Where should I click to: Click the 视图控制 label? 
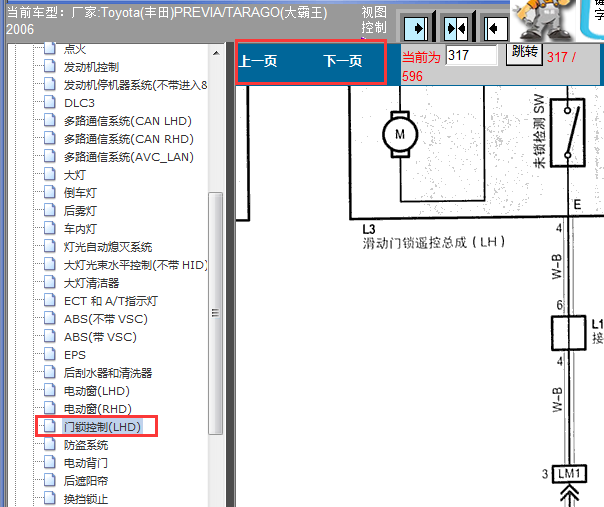point(373,20)
